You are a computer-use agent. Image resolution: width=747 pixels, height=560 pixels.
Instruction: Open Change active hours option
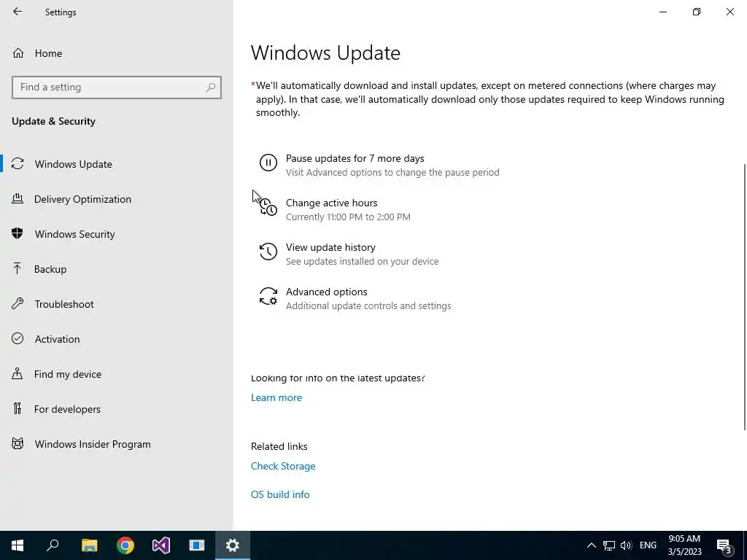(x=332, y=203)
